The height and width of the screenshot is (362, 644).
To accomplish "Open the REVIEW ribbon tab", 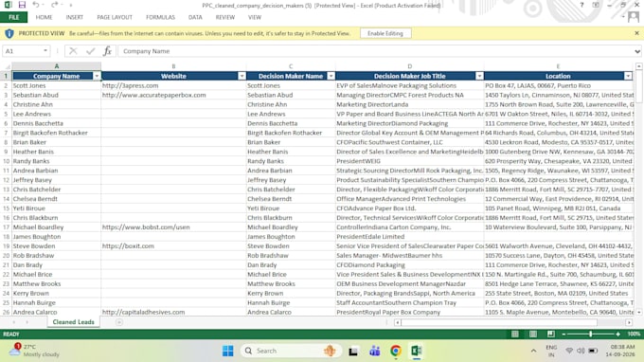I will (x=225, y=17).
